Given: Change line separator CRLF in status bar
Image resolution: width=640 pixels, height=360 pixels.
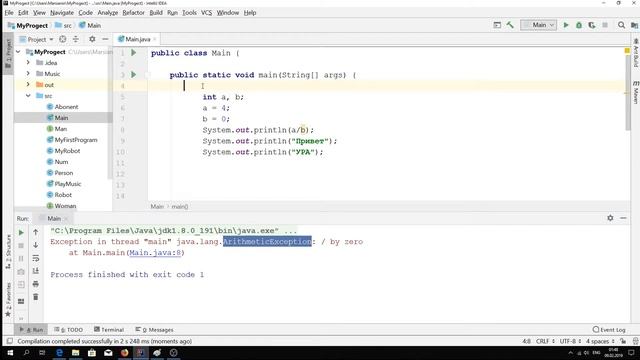Looking at the screenshot, I should tap(545, 341).
